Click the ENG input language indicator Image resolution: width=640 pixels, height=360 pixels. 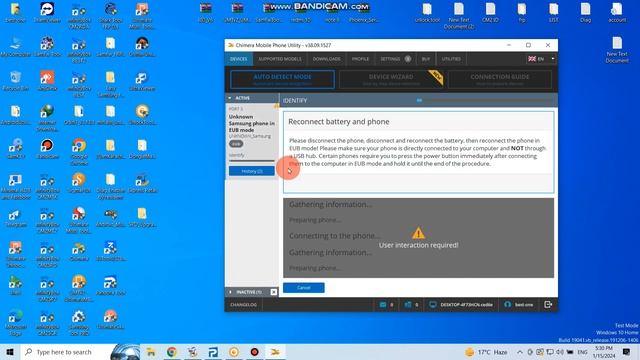582,352
